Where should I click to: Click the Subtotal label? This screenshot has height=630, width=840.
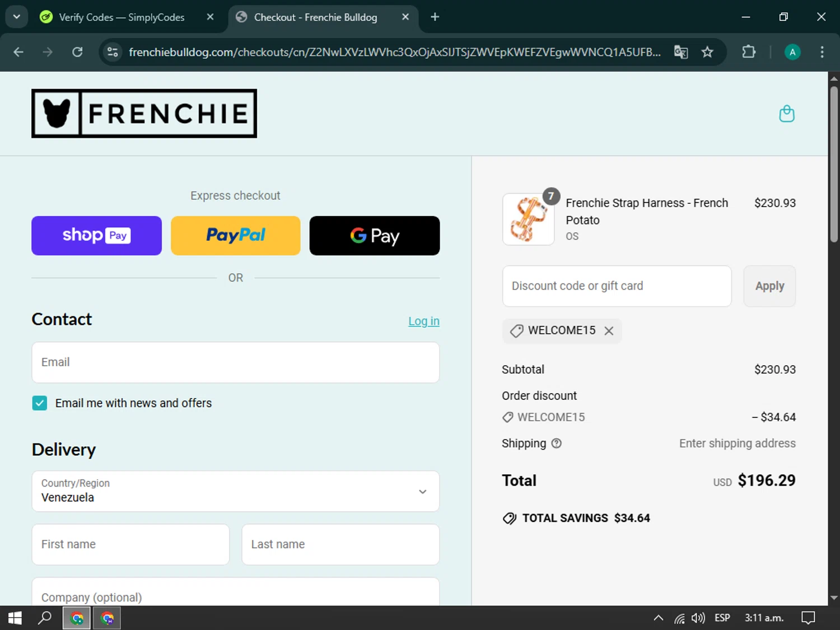point(523,370)
